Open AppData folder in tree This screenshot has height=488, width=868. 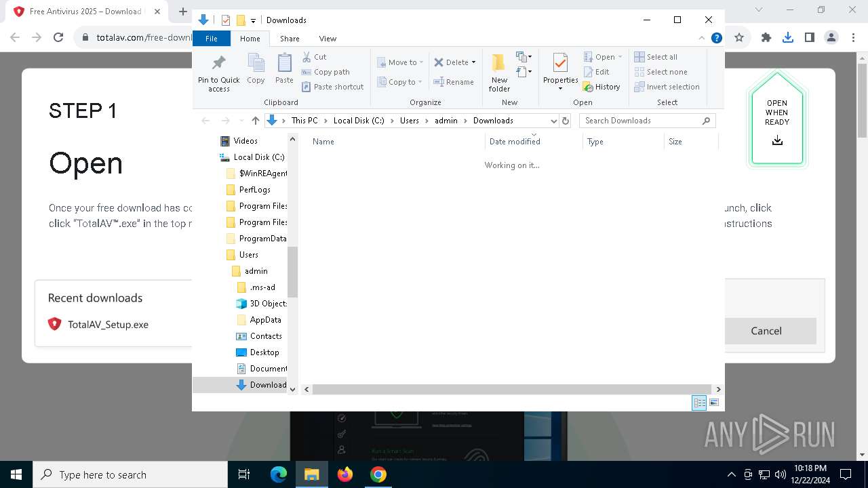click(x=265, y=320)
